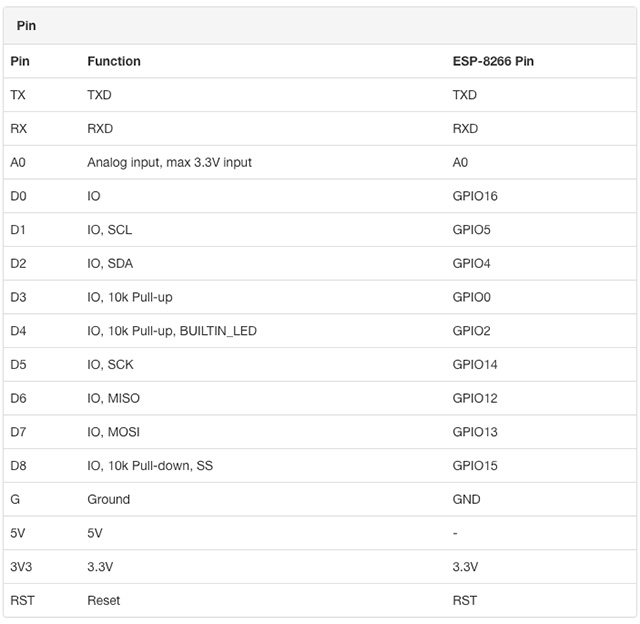Select the Ground function cell

(109, 499)
